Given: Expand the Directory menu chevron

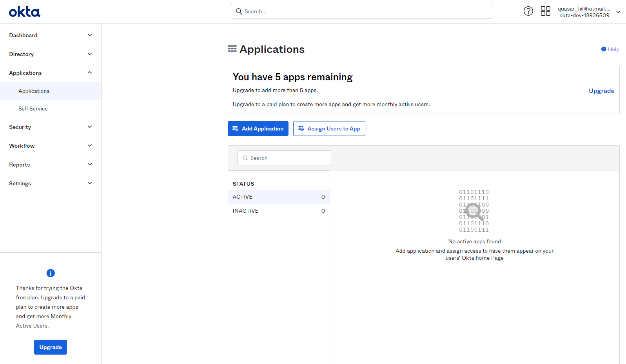Looking at the screenshot, I should click(90, 54).
